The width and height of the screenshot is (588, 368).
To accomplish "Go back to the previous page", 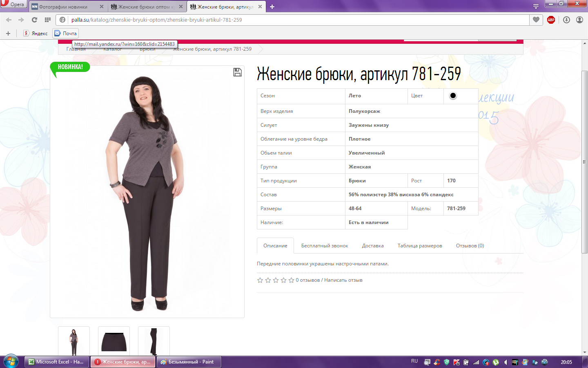I will [x=9, y=20].
